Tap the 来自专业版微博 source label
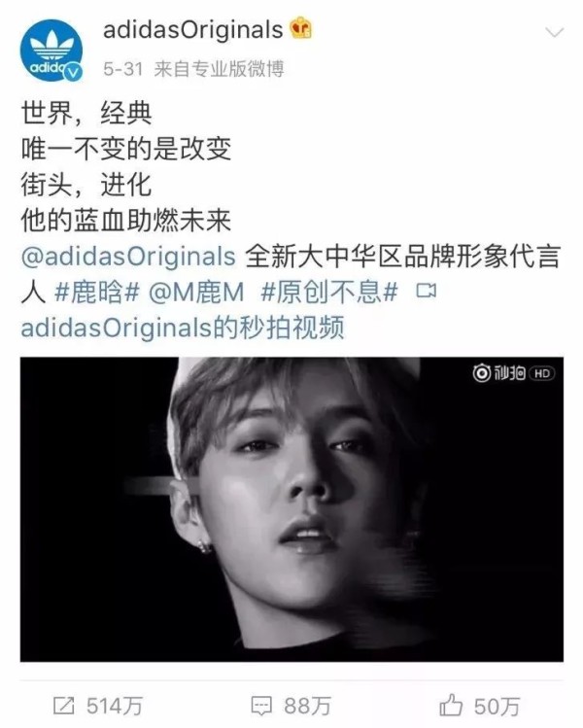 pyautogui.click(x=219, y=69)
